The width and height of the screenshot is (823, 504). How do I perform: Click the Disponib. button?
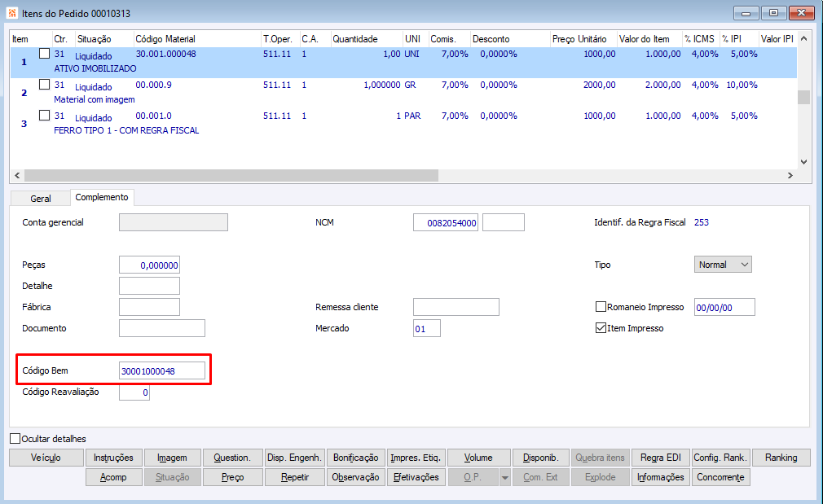pyautogui.click(x=540, y=458)
